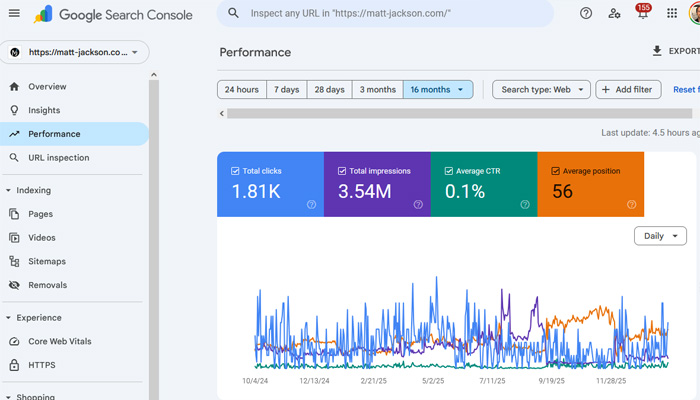
Task: Click the account profile avatar
Action: tap(695, 13)
